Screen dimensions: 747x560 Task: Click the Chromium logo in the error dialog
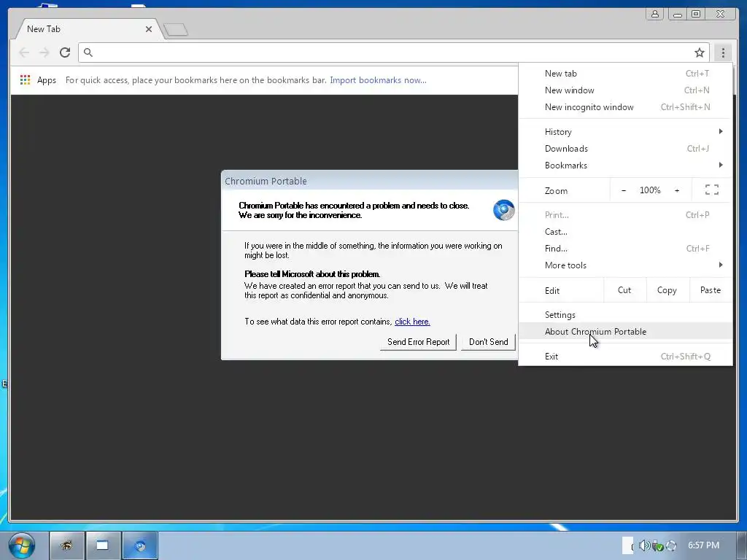point(503,210)
